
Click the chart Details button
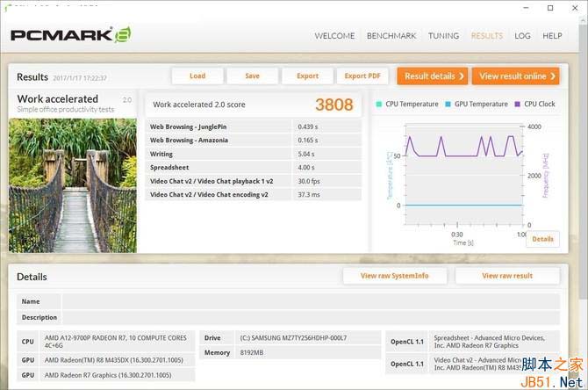click(542, 239)
